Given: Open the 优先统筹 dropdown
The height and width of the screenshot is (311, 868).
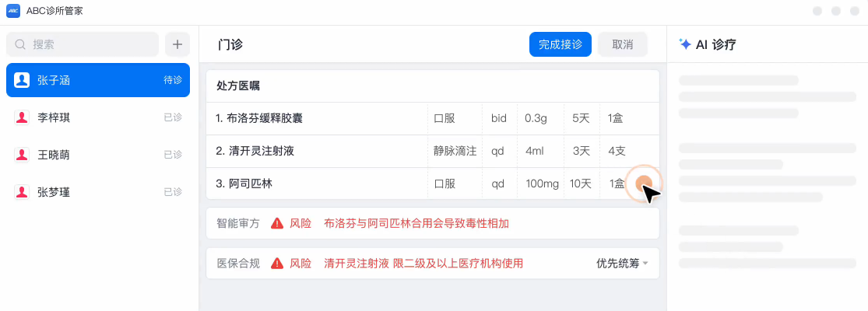Looking at the screenshot, I should pos(622,264).
